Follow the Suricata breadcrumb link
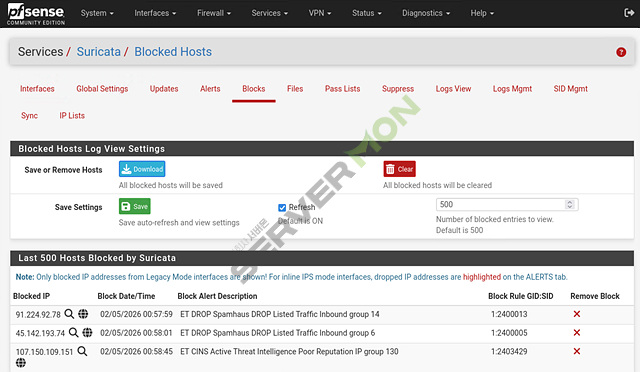 (x=99, y=52)
